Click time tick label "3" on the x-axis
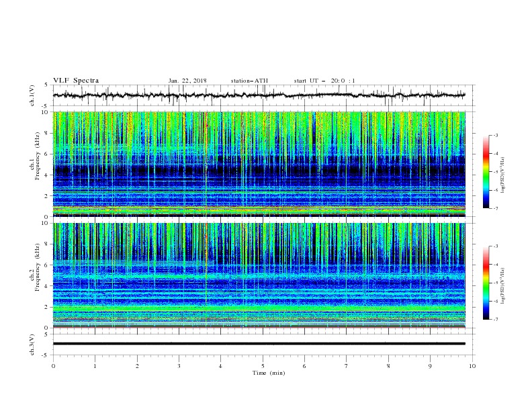 coord(179,366)
